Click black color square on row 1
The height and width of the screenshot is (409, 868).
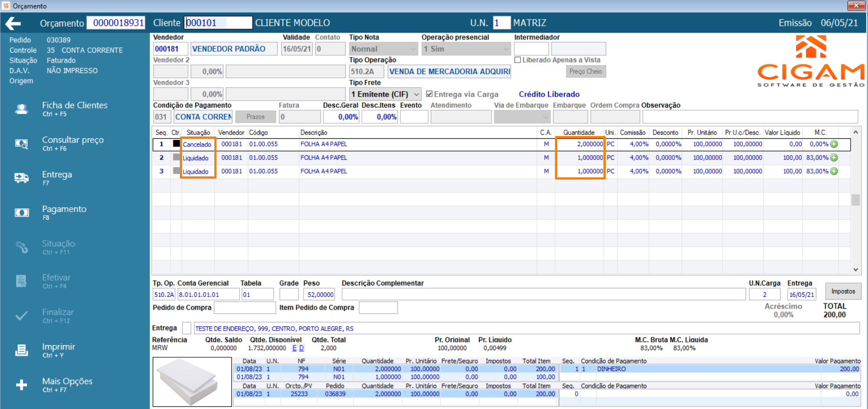(176, 144)
